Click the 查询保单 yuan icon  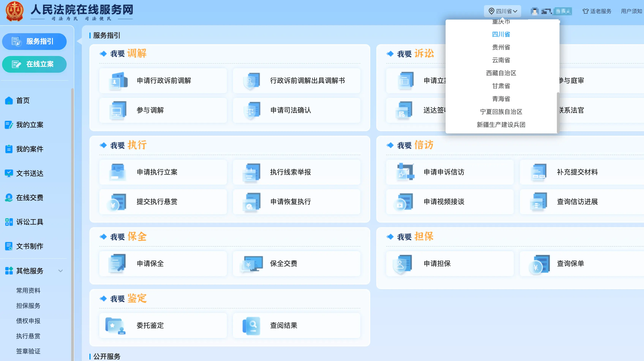539,264
